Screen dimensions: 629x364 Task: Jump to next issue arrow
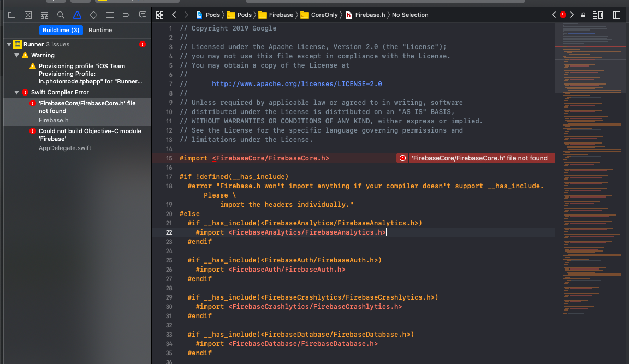[572, 15]
